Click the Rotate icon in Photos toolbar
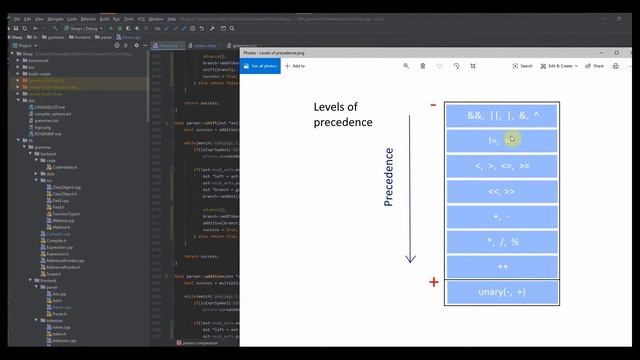640x360 pixels. 456,66
